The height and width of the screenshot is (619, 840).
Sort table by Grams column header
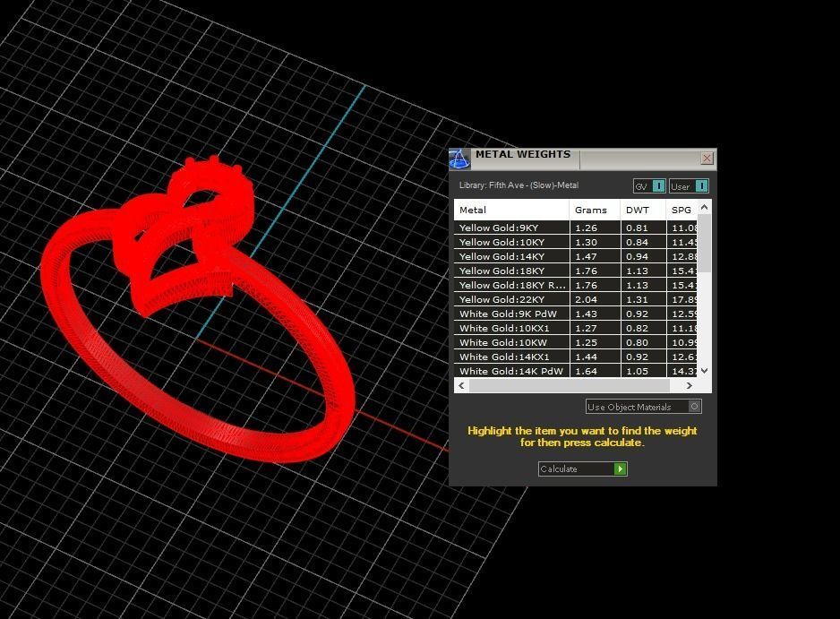click(595, 211)
